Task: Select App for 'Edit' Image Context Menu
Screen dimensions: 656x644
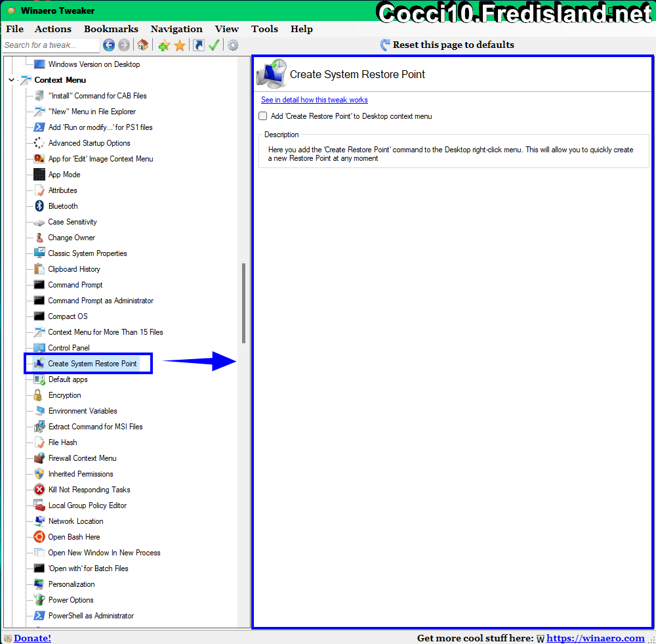Action: pyautogui.click(x=101, y=159)
